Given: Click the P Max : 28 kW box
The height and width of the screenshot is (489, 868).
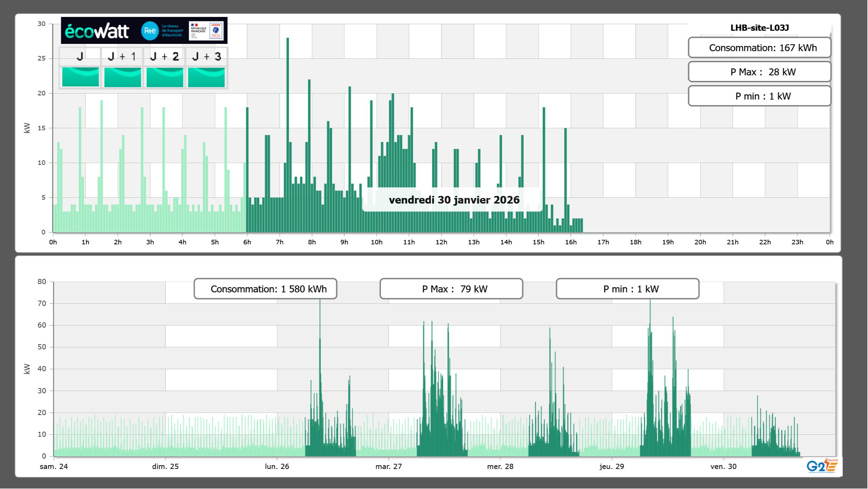Looking at the screenshot, I should (x=759, y=72).
